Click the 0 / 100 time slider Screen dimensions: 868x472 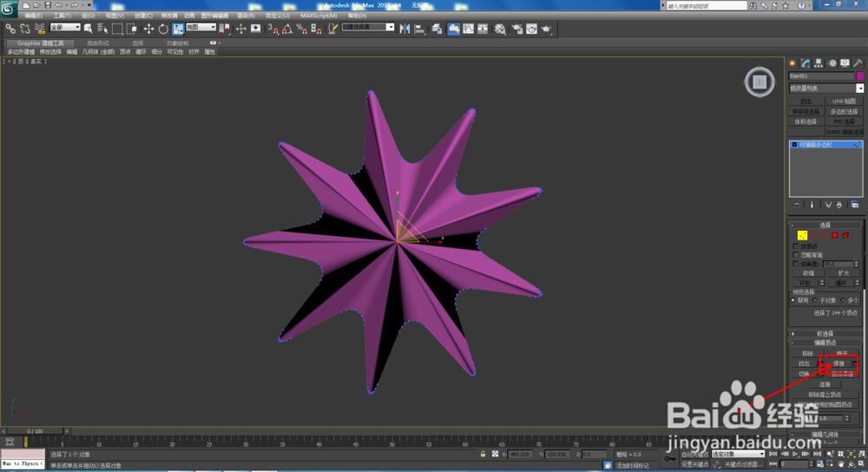(x=35, y=431)
